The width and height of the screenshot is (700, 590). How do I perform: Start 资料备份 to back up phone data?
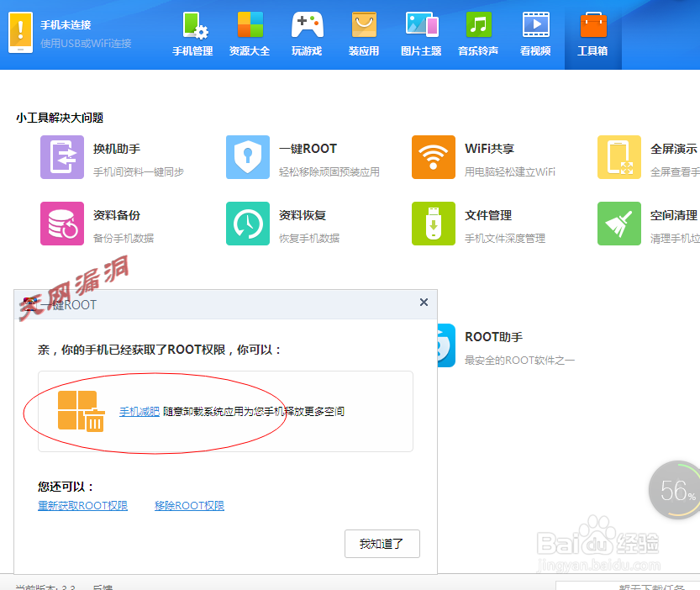63,224
